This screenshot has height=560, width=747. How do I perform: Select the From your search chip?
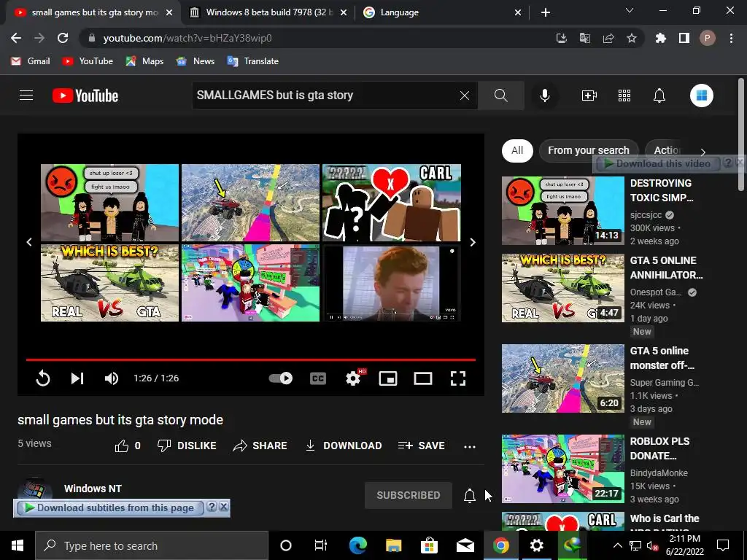coord(589,150)
